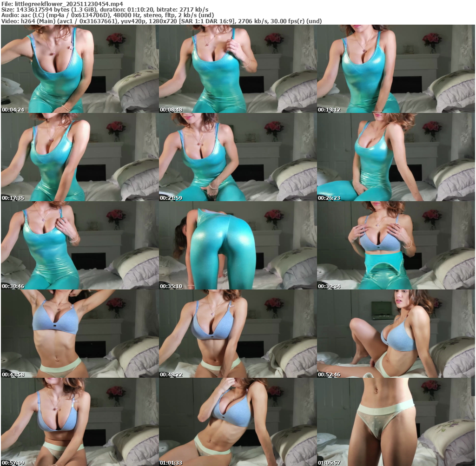The width and height of the screenshot is (476, 466).
Task: Click the thumbnail marked 00:13:12
Action: (396, 69)
